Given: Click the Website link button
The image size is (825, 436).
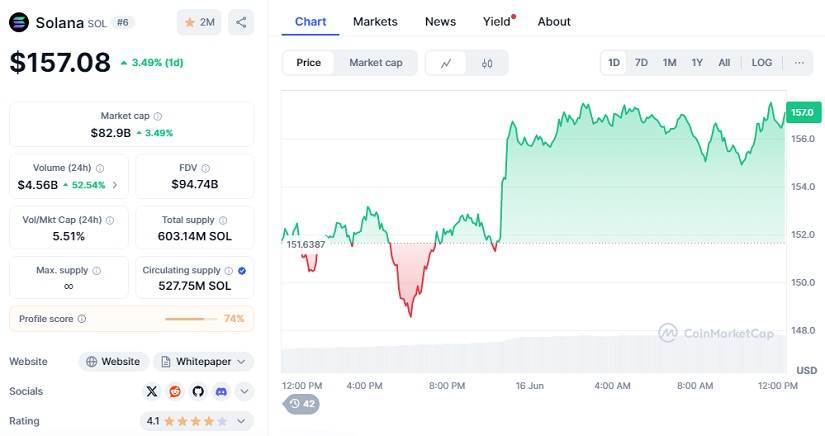Looking at the screenshot, I should pyautogui.click(x=113, y=361).
